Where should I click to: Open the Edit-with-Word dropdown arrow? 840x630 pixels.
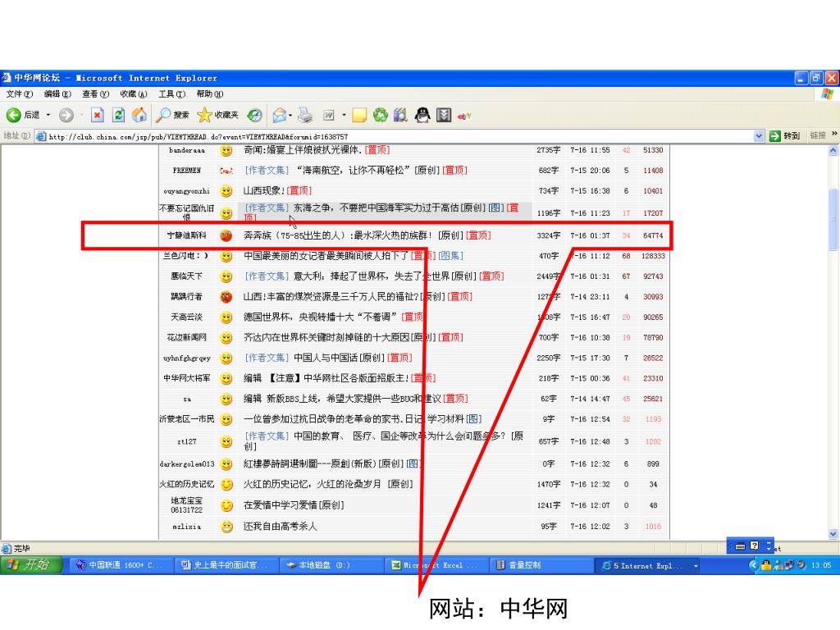coord(344,115)
